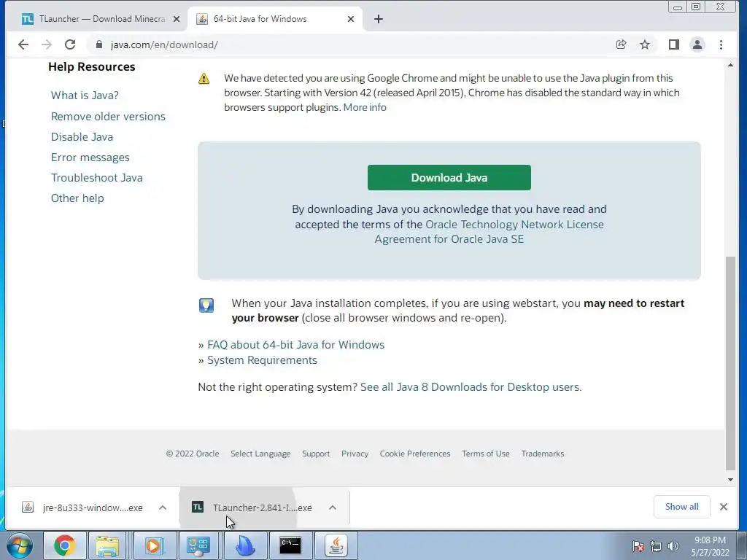Viewport: 747px width, 560px height.
Task: Open the Chrome profile avatar
Action: 697,44
